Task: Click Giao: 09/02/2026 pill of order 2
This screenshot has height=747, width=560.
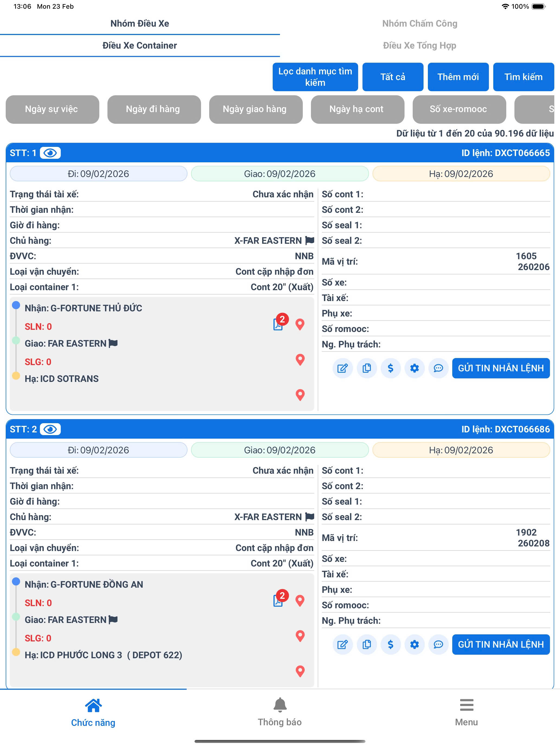Action: point(280,450)
